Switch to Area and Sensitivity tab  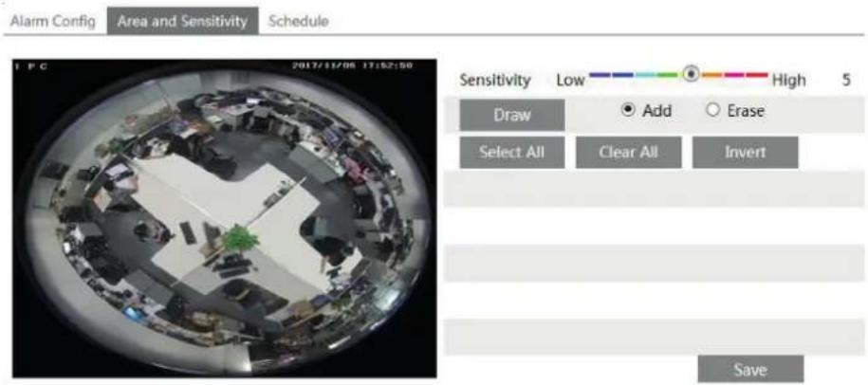(183, 21)
